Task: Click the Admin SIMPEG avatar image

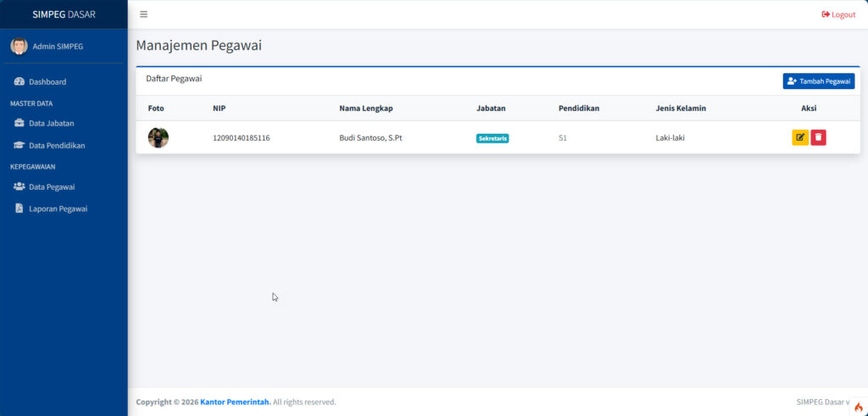Action: tap(19, 46)
